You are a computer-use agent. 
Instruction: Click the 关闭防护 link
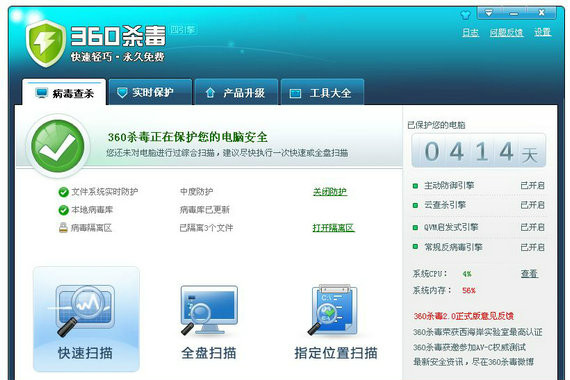(x=330, y=192)
